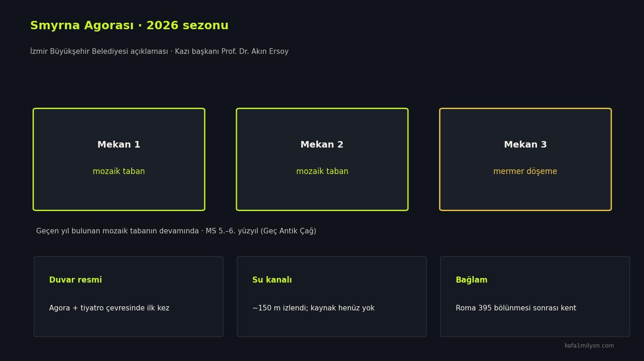Image resolution: width=644 pixels, height=361 pixels.
Task: Click the Bağlam heading
Action: (x=472, y=280)
